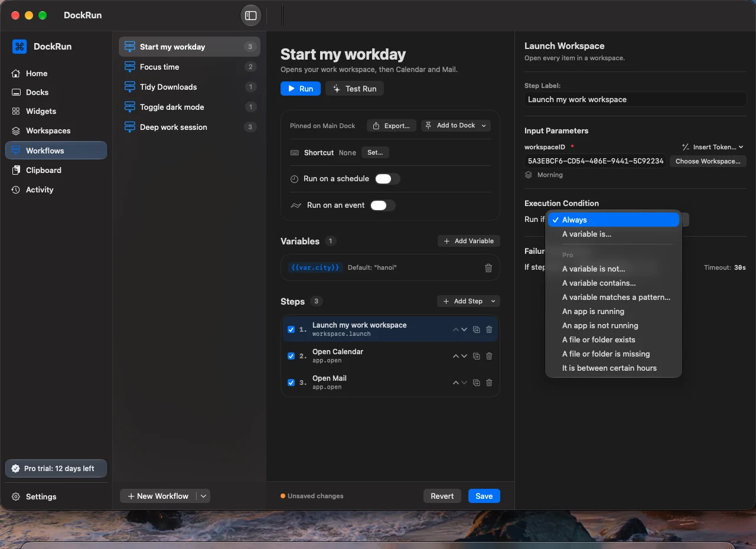The image size is (756, 549).
Task: Click the DockRun logo icon
Action: [19, 47]
